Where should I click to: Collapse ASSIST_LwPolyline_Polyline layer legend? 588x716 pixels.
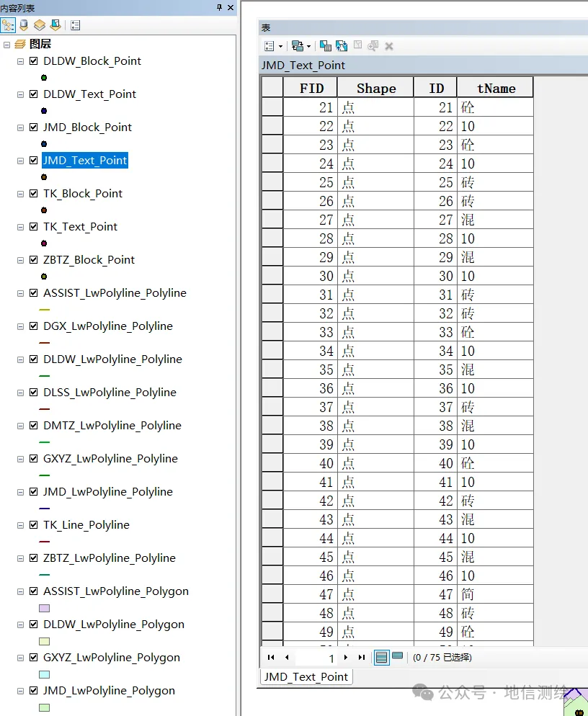tap(20, 293)
